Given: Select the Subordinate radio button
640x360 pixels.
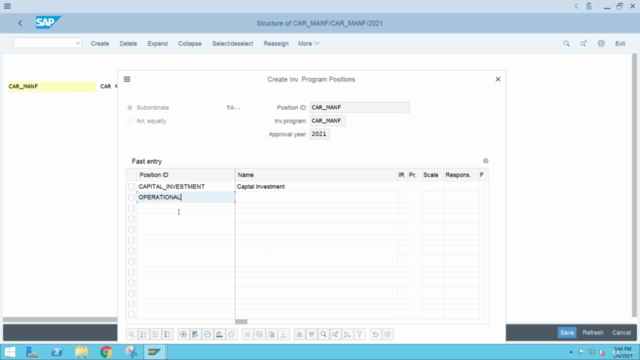Looking at the screenshot, I should 130,108.
